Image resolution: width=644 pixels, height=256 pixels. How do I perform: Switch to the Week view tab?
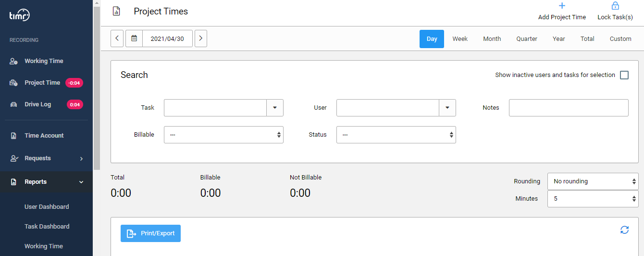460,39
